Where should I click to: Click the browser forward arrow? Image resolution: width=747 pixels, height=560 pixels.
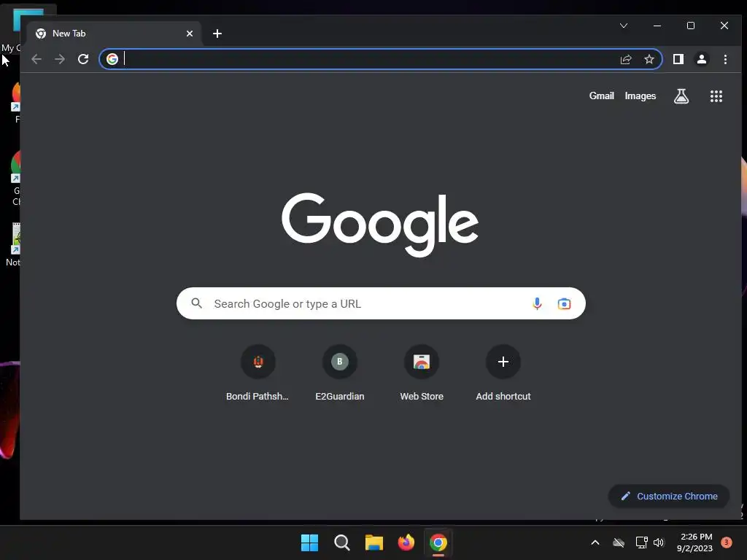click(x=60, y=59)
